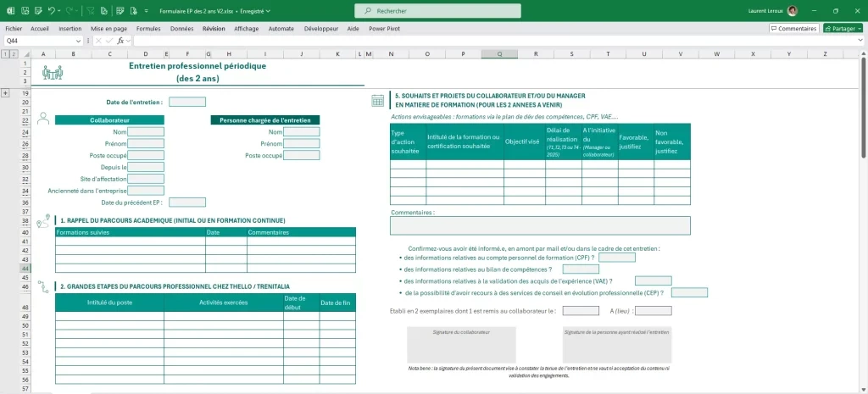Image resolution: width=868 pixels, height=394 pixels.
Task: Click the clear filter funnel icon
Action: coord(90,10)
